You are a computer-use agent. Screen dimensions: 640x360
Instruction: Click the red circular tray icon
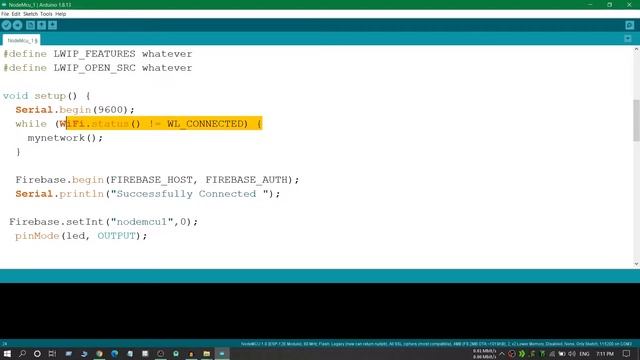coord(512,354)
